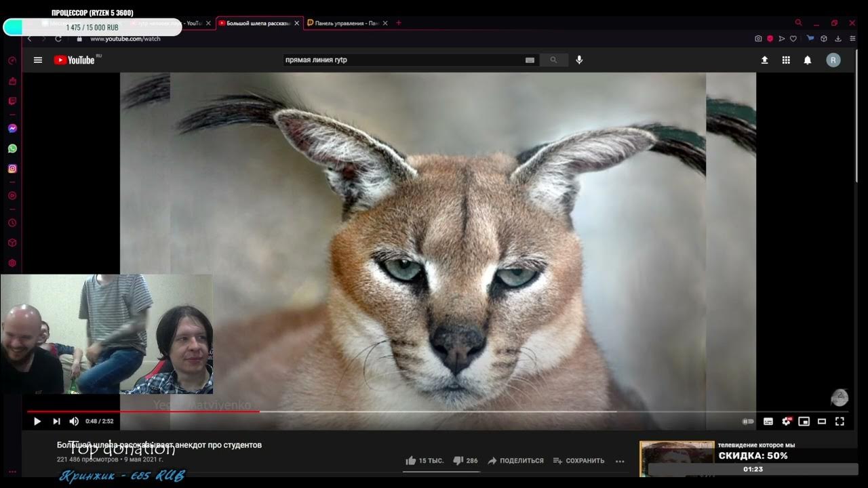Open the YouTube upload video icon
This screenshot has height=488, width=868.
(x=765, y=60)
